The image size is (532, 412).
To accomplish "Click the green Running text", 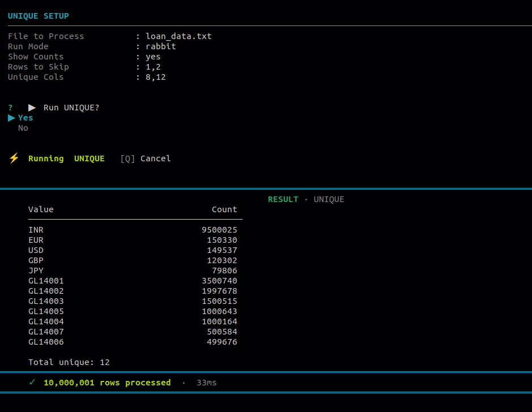I will point(46,158).
